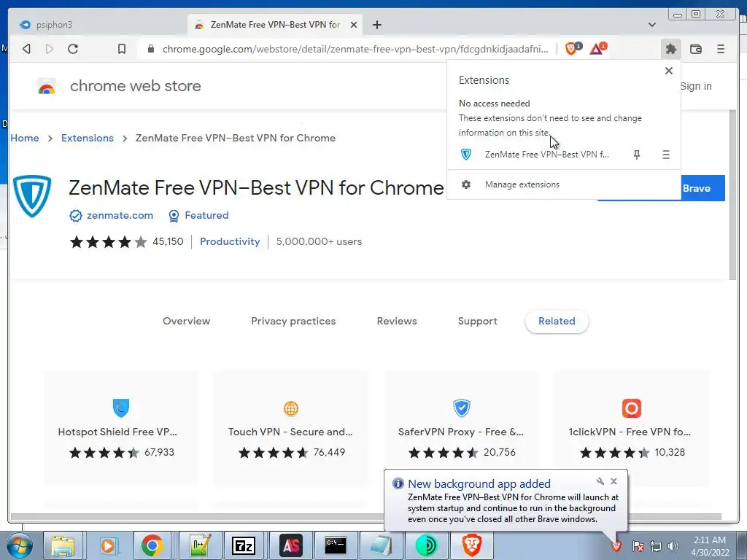Screen dimensions: 747x560
Task: Close the New background app notification
Action: click(x=614, y=481)
